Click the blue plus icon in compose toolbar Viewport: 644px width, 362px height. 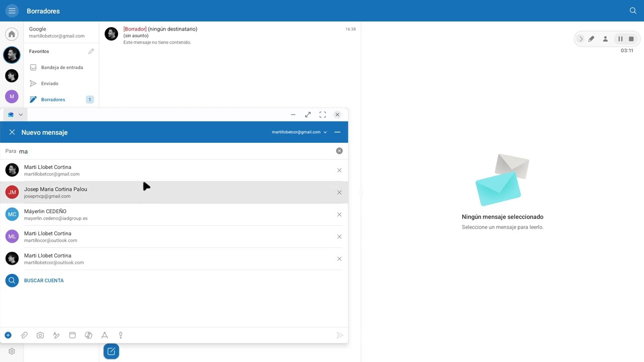[8, 335]
